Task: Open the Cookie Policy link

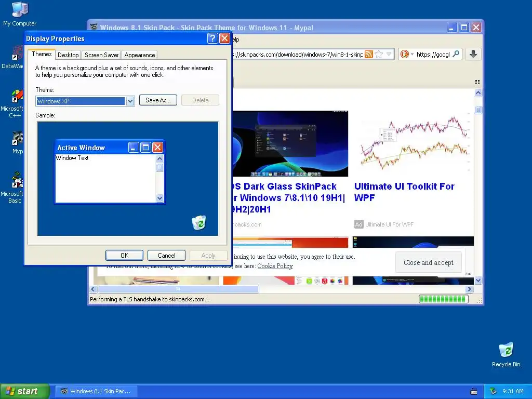Action: tap(275, 266)
